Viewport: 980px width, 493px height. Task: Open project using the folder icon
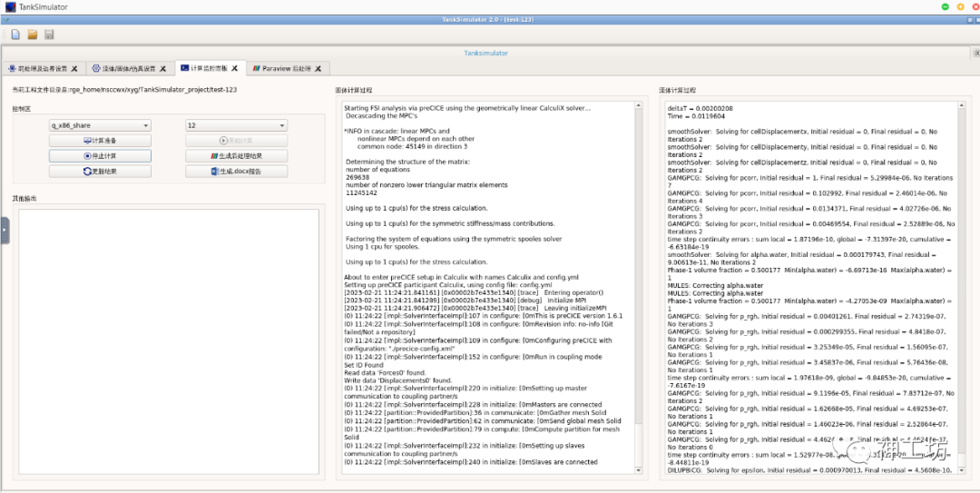32,35
